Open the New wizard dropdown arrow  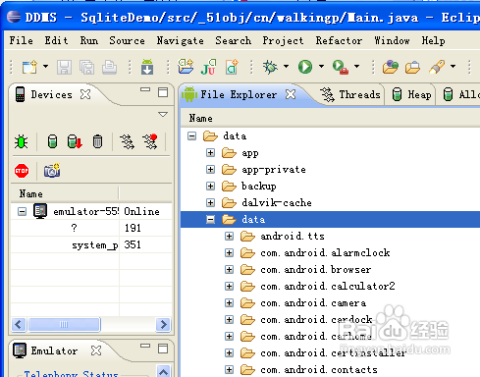coord(45,66)
